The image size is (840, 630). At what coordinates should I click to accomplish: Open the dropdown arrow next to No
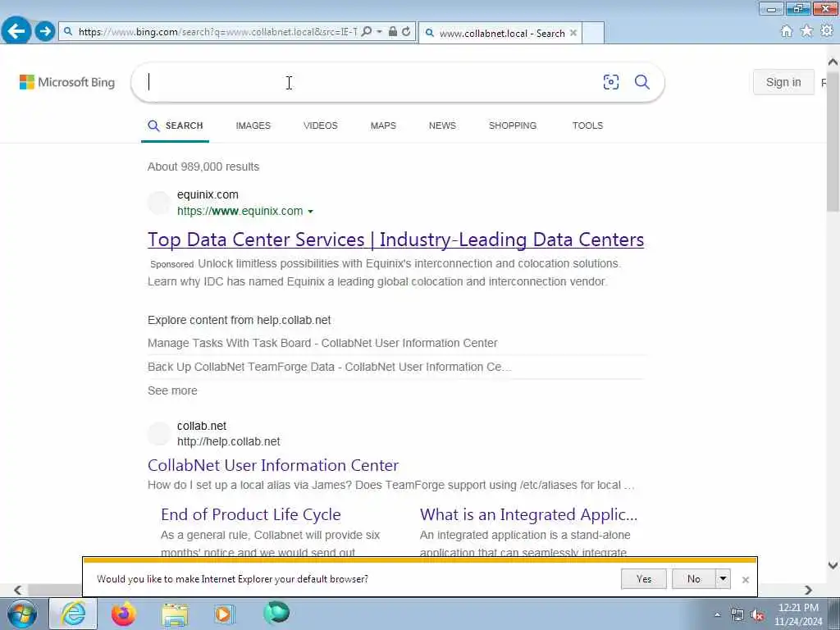(723, 578)
